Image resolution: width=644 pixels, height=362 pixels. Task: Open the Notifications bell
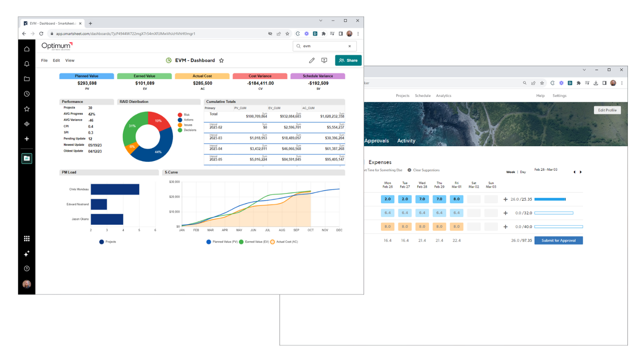coord(27,64)
